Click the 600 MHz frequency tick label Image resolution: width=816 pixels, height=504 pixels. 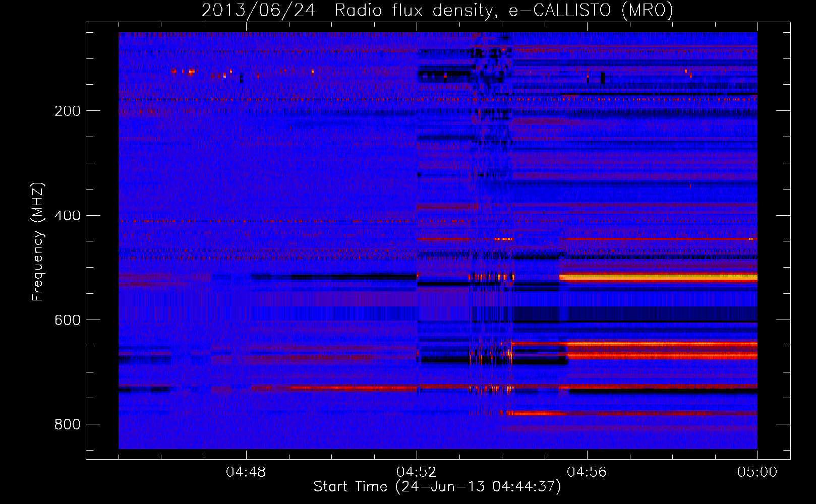point(68,321)
